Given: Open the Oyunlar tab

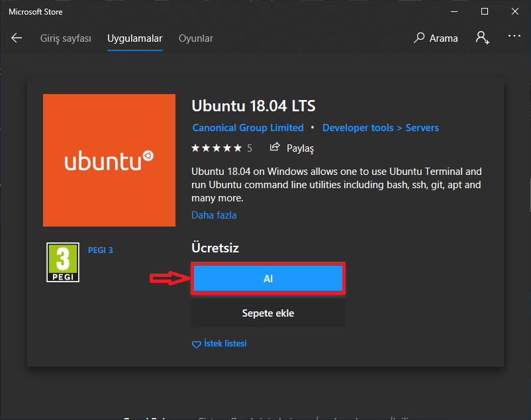Looking at the screenshot, I should pos(196,38).
